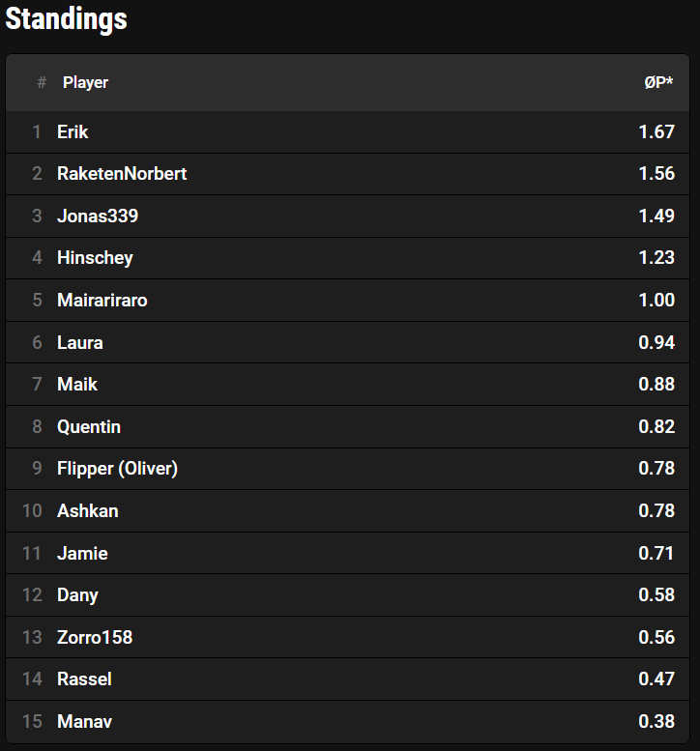This screenshot has height=751, width=700.
Task: Click on Hinschey's row
Action: [95, 258]
